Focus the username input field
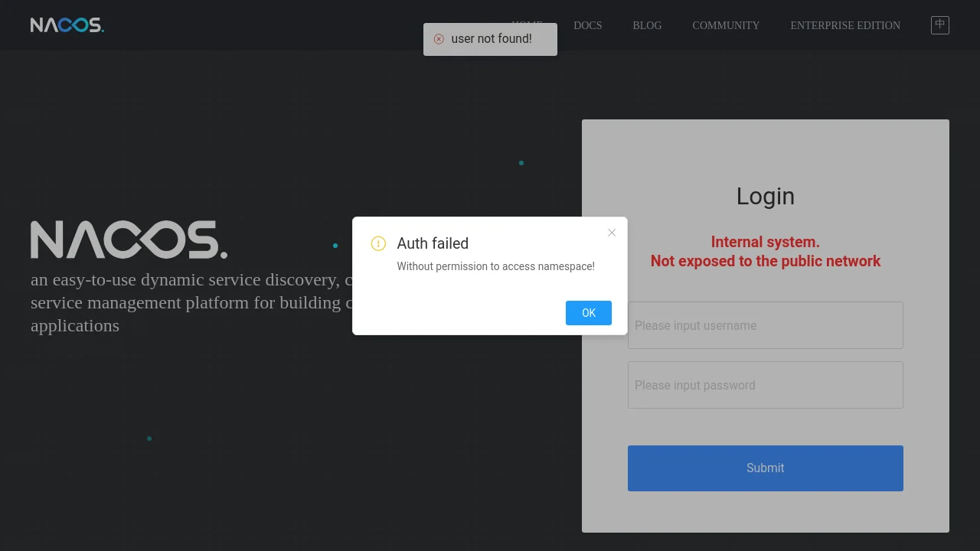 pyautogui.click(x=766, y=325)
